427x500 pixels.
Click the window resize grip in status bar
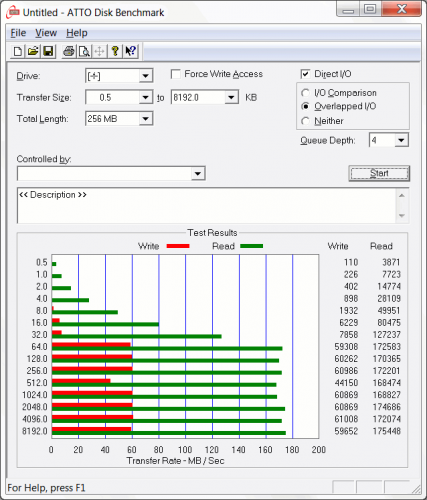click(x=416, y=489)
